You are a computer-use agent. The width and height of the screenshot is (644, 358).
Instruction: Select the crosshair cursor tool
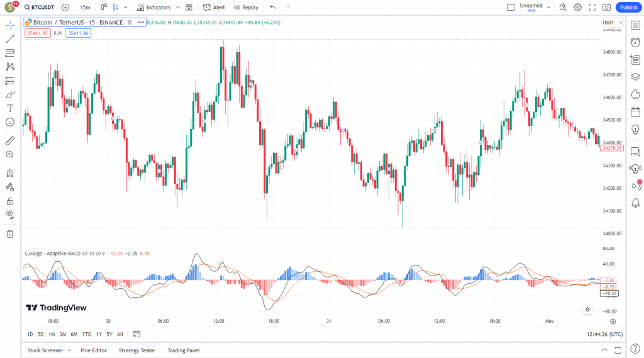(10, 26)
